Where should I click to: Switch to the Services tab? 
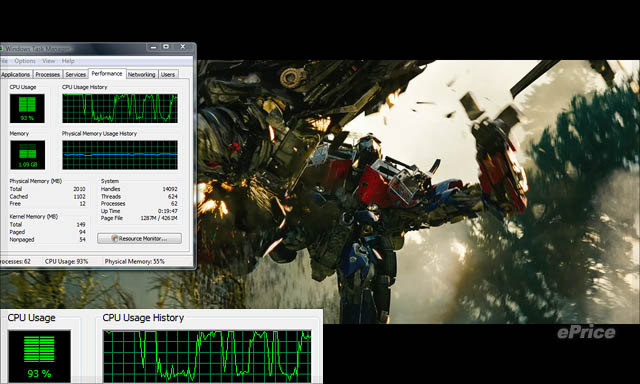pos(76,74)
